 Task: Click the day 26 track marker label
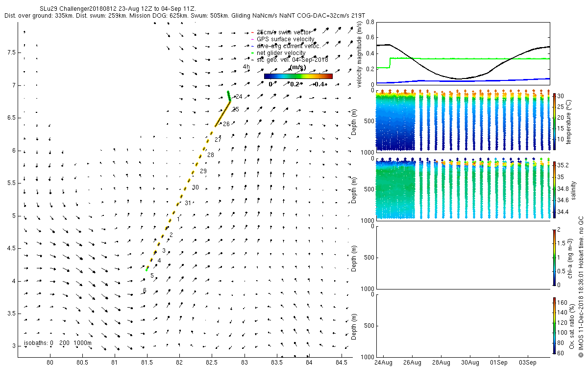pos(226,124)
